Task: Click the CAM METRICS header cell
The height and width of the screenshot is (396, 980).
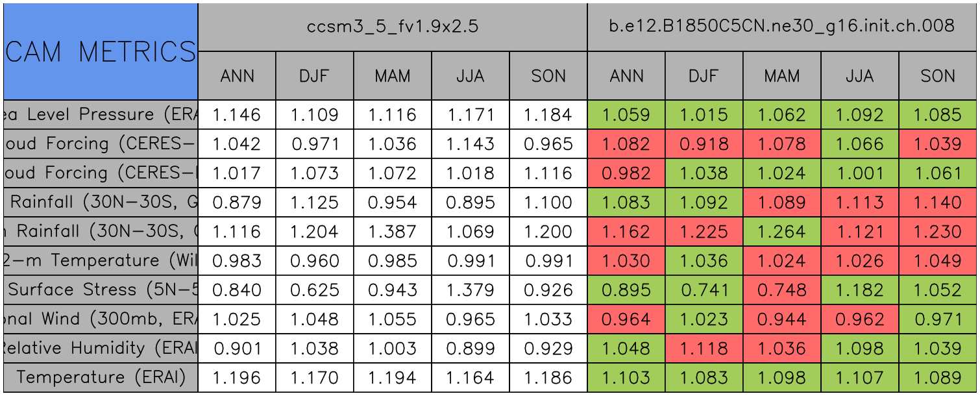Action: pos(101,51)
